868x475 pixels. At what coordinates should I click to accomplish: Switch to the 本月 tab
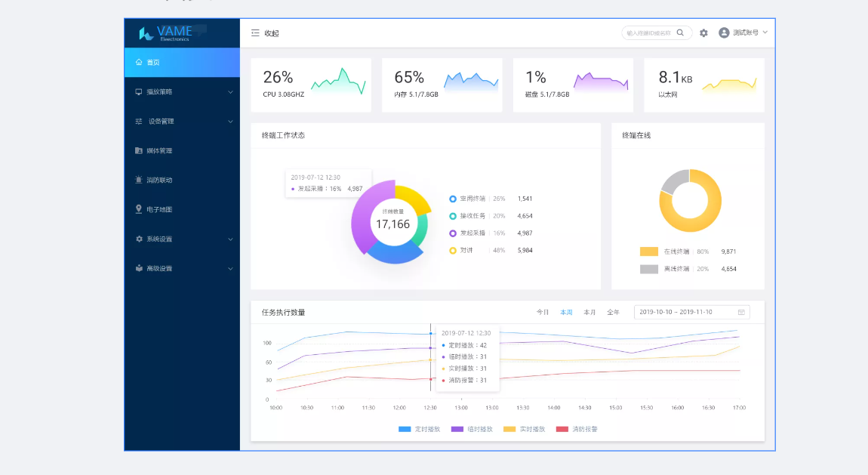point(589,312)
